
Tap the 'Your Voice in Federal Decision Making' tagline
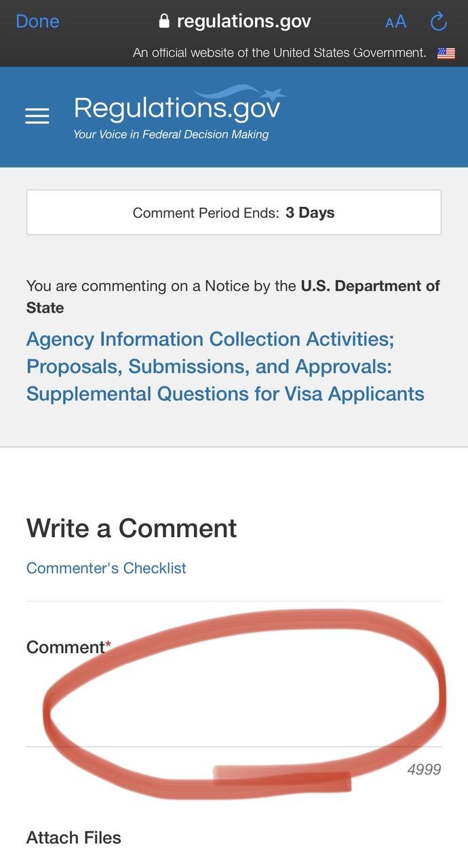point(171,134)
